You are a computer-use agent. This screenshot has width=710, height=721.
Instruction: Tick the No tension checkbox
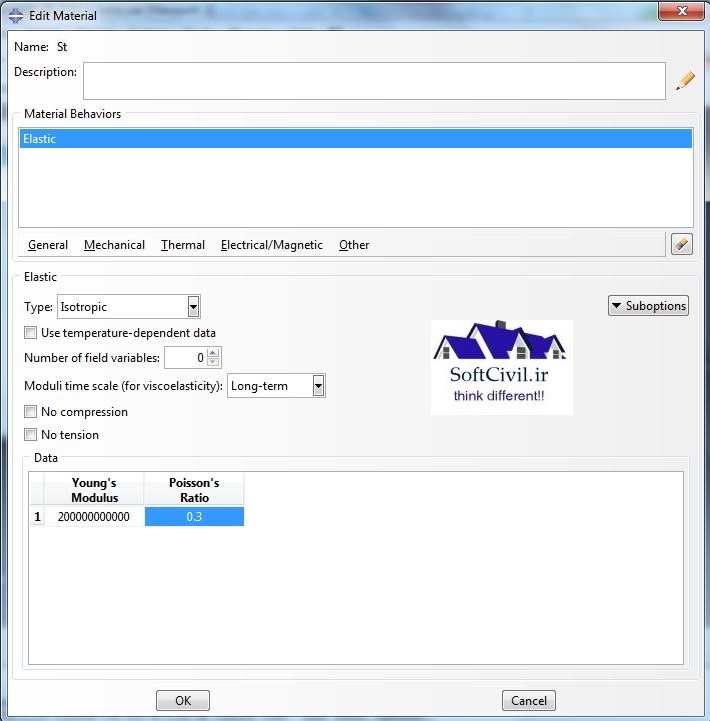point(30,435)
